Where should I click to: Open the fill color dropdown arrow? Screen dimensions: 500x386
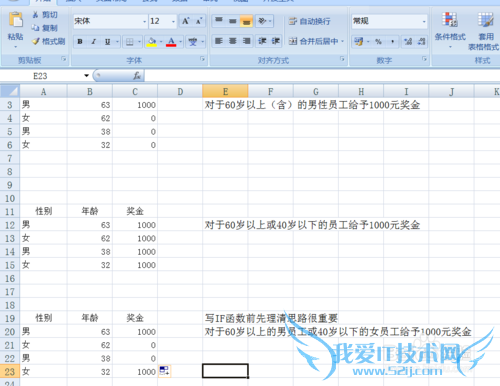tap(161, 42)
